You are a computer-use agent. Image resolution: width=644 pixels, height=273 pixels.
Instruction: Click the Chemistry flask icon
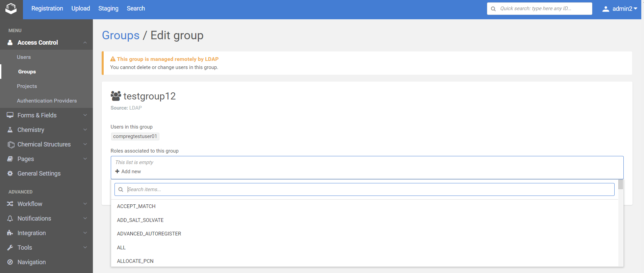click(10, 130)
